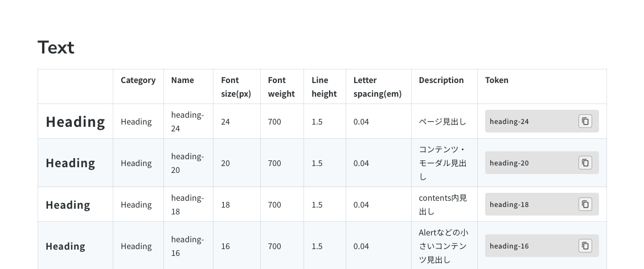The height and width of the screenshot is (269, 644).
Task: Click the Letter spacing(em) column header
Action: 378,87
